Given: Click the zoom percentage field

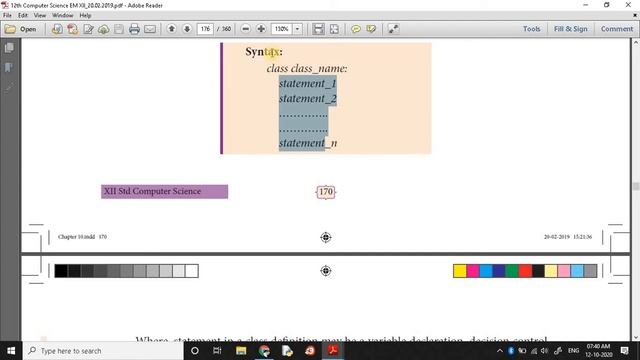Looking at the screenshot, I should pos(282,29).
